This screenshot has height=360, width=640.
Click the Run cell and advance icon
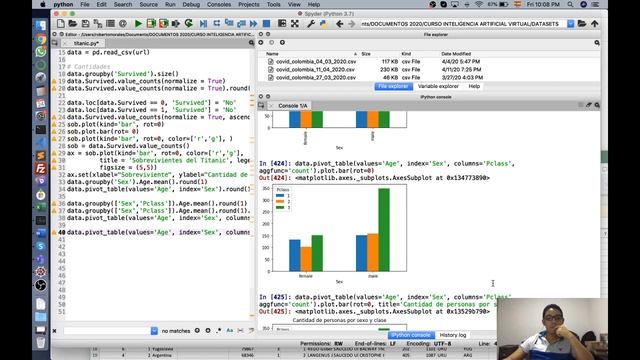pyautogui.click(x=164, y=24)
